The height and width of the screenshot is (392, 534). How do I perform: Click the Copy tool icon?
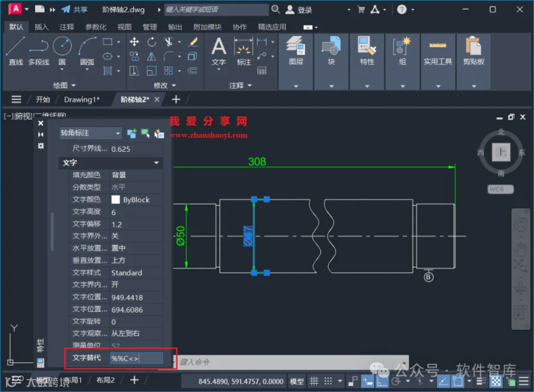click(134, 56)
